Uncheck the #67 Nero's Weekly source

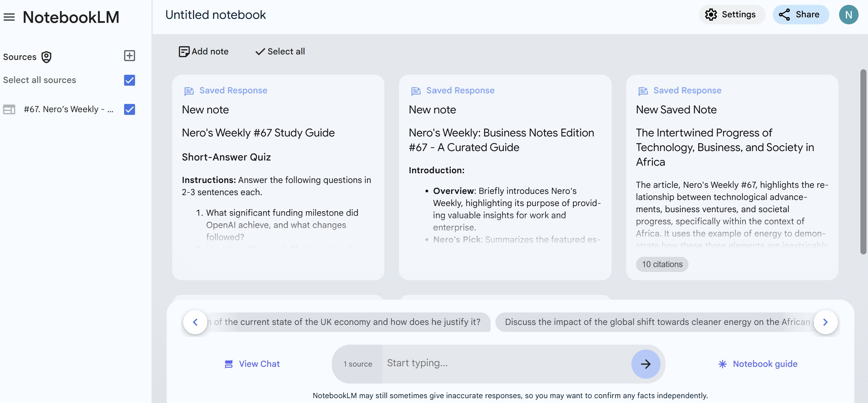coord(129,109)
